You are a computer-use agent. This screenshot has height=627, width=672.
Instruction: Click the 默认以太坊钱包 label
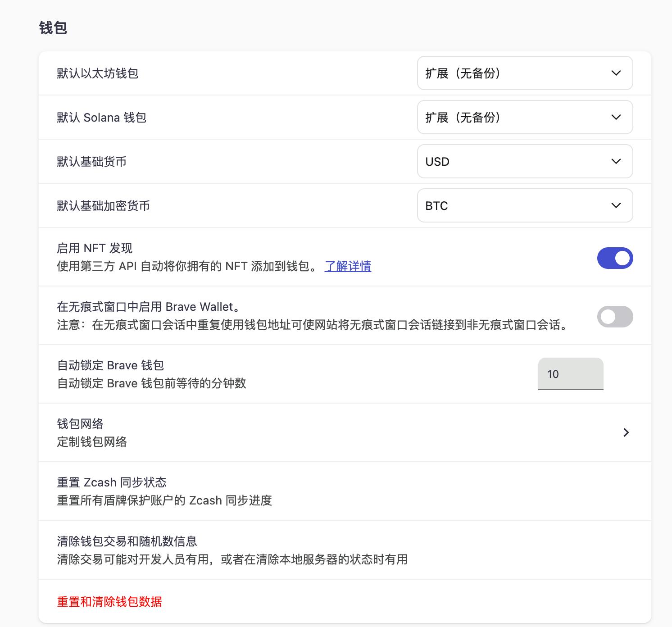tap(98, 73)
